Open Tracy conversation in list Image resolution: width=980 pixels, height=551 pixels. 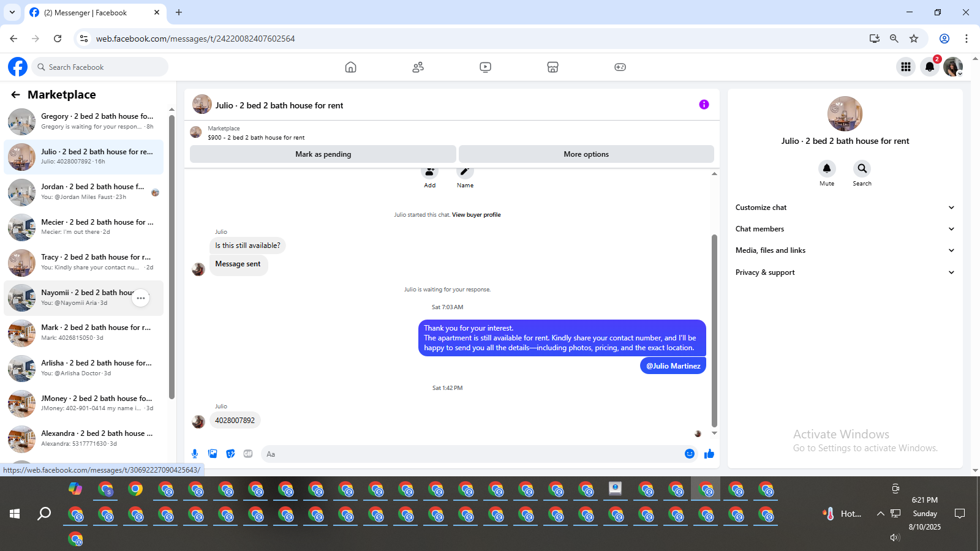pyautogui.click(x=84, y=262)
